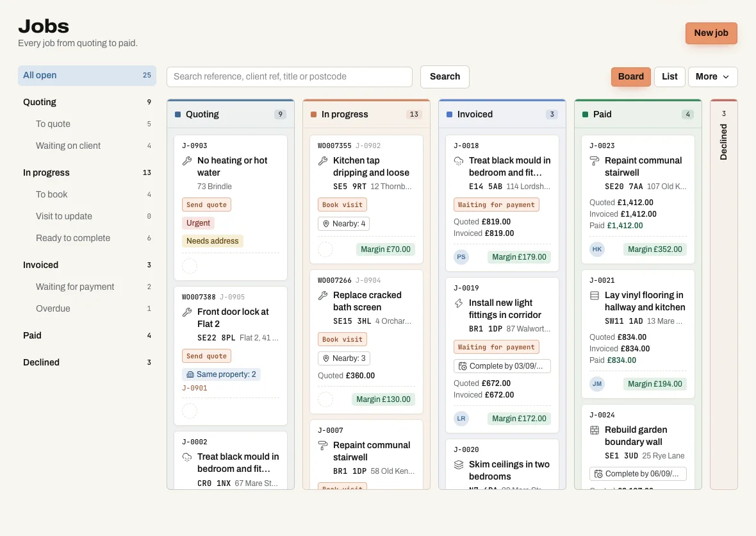Click flooring icon on Lay vinyl flooring card
The image size is (756, 536).
pyautogui.click(x=595, y=296)
